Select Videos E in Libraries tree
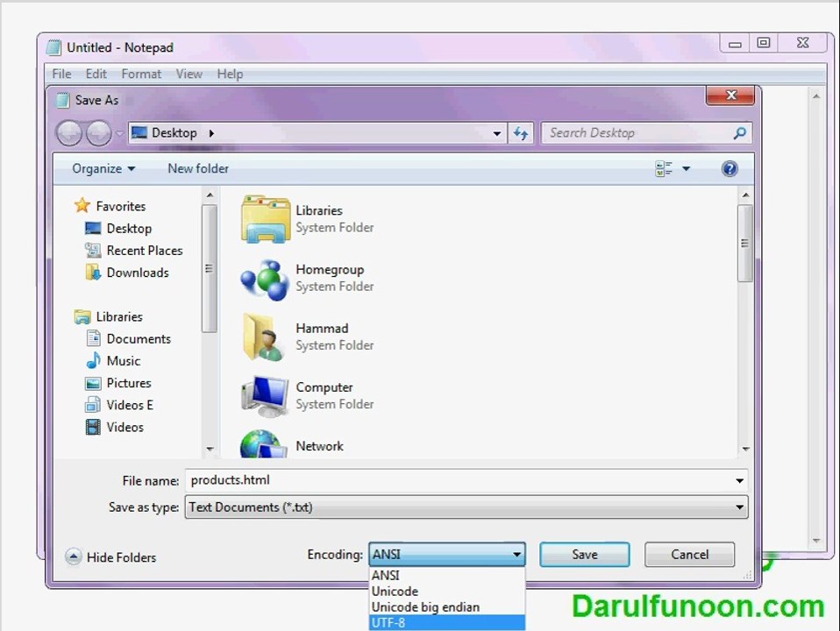 coord(130,405)
